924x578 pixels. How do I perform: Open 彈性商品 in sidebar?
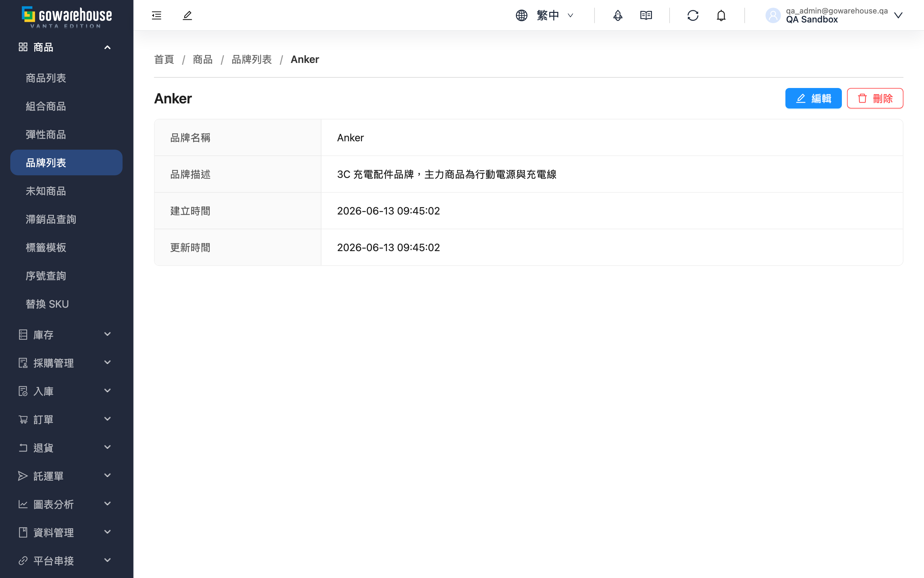tap(66, 135)
